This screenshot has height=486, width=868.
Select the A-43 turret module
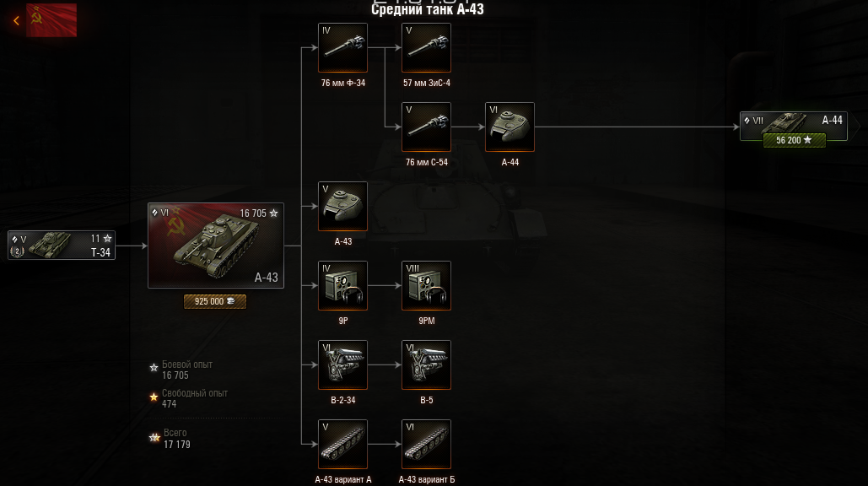(x=342, y=206)
